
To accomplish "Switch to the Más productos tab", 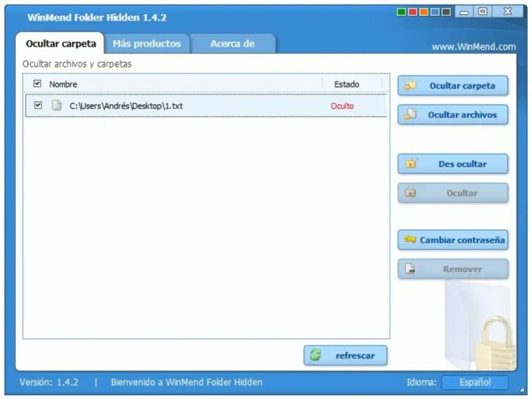I will (x=146, y=44).
